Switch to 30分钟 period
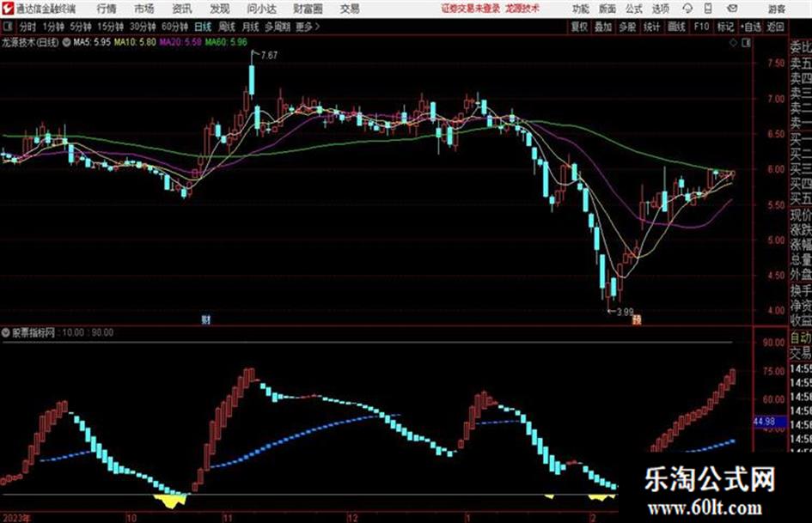 pyautogui.click(x=143, y=27)
